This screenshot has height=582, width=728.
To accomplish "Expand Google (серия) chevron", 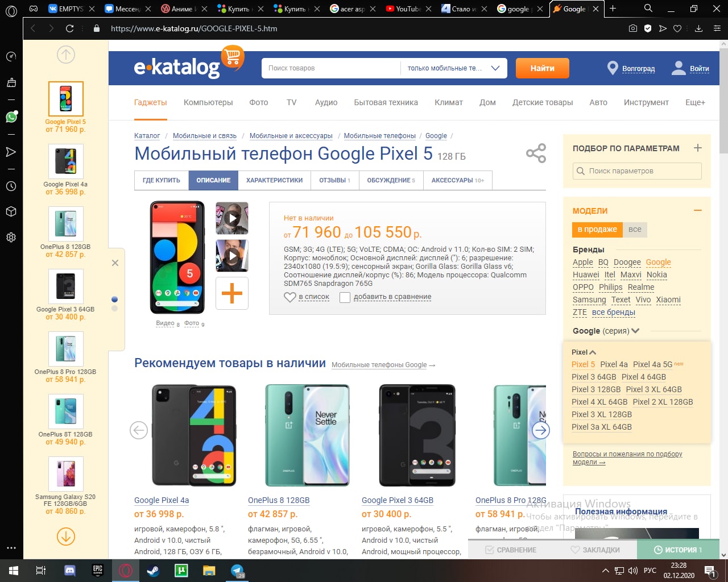I will coord(635,331).
